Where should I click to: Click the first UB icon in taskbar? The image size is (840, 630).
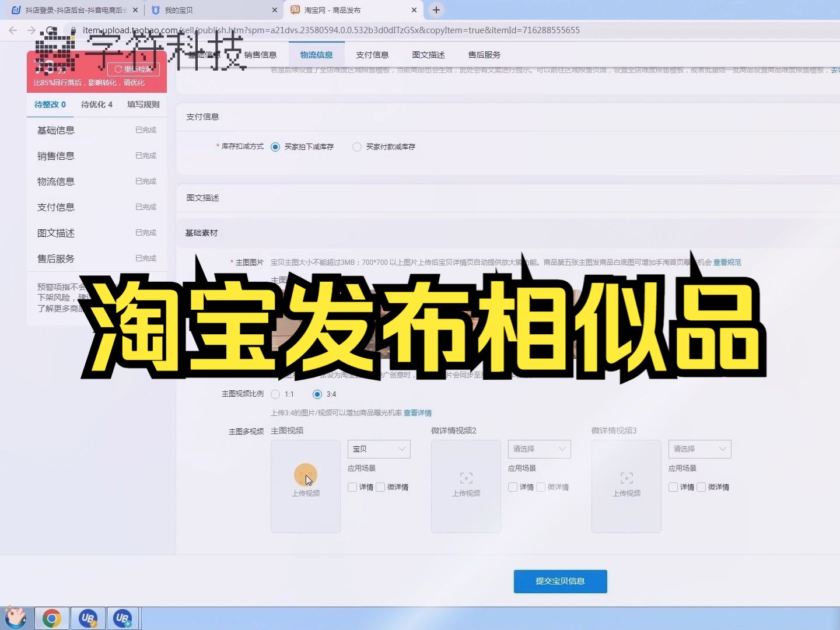click(x=87, y=618)
